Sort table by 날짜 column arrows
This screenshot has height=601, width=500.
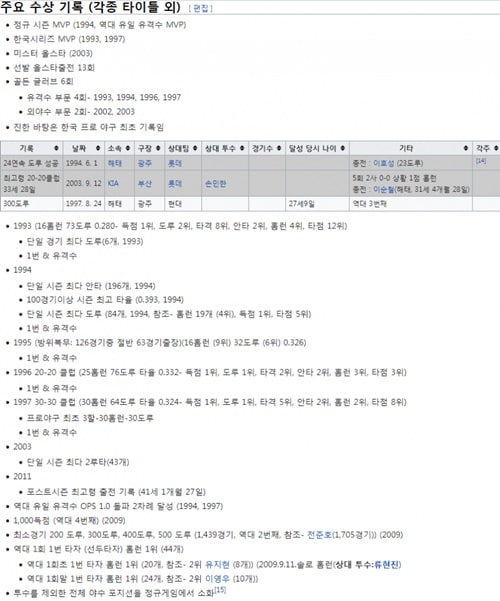pyautogui.click(x=98, y=148)
